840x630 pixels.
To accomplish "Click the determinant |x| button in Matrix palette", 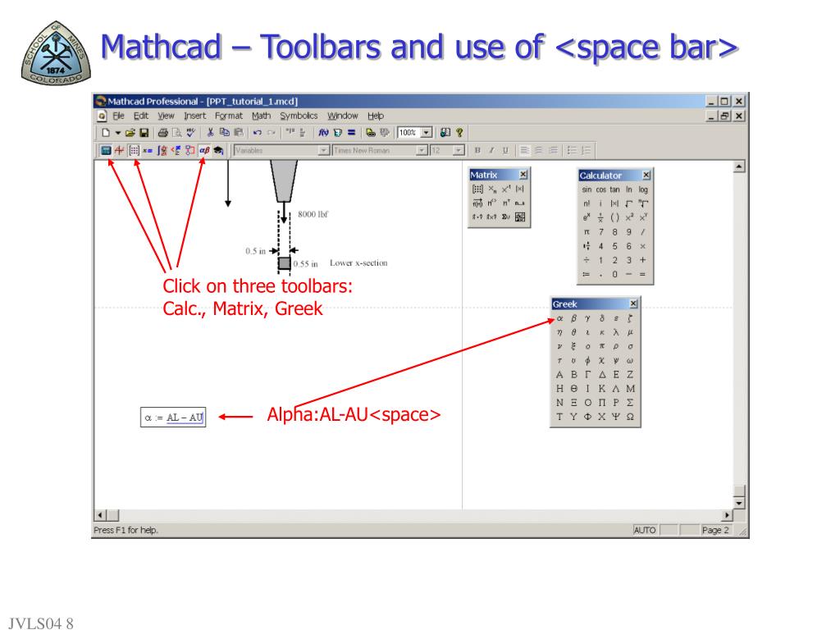I will (x=519, y=189).
